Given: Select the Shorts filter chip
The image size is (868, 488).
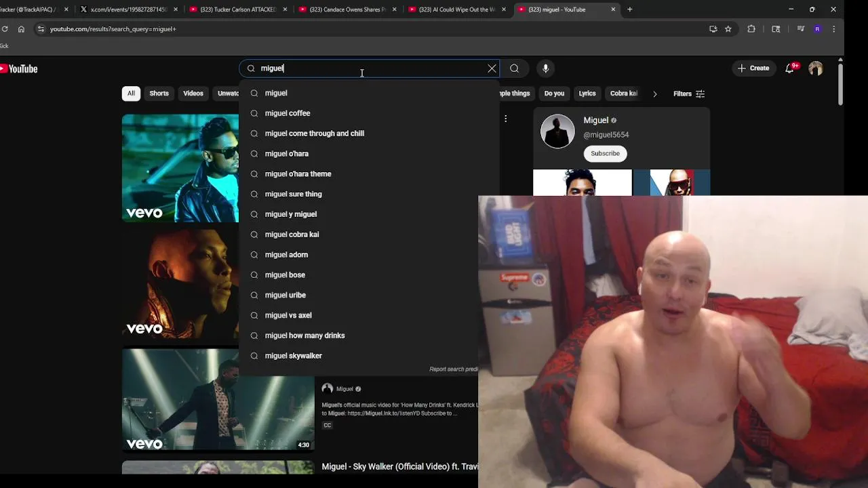Looking at the screenshot, I should [x=159, y=94].
